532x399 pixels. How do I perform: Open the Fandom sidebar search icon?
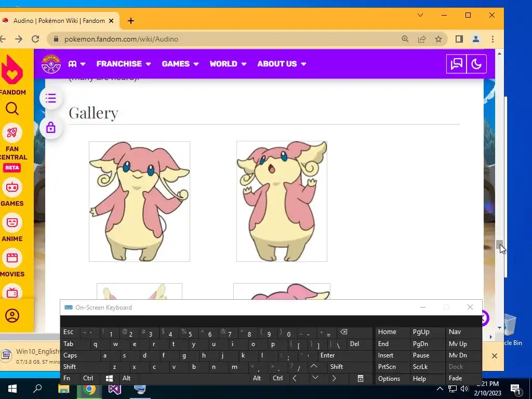tap(12, 109)
